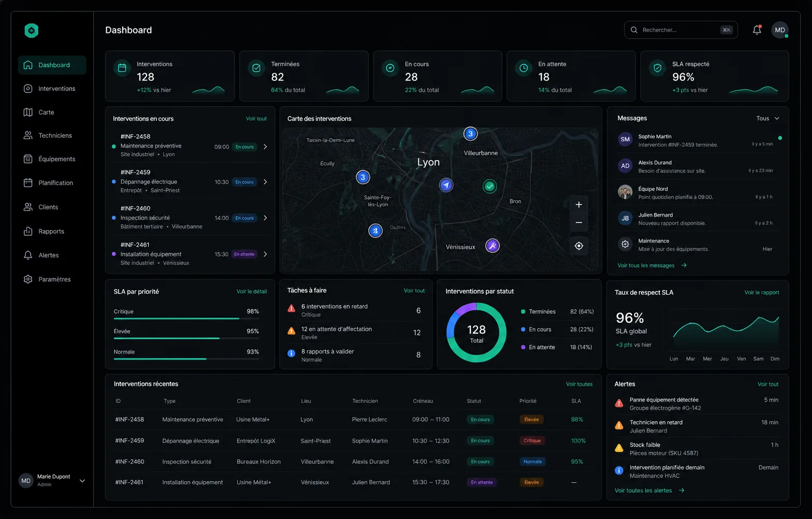
Task: Click the Rechercher search field
Action: (x=681, y=30)
